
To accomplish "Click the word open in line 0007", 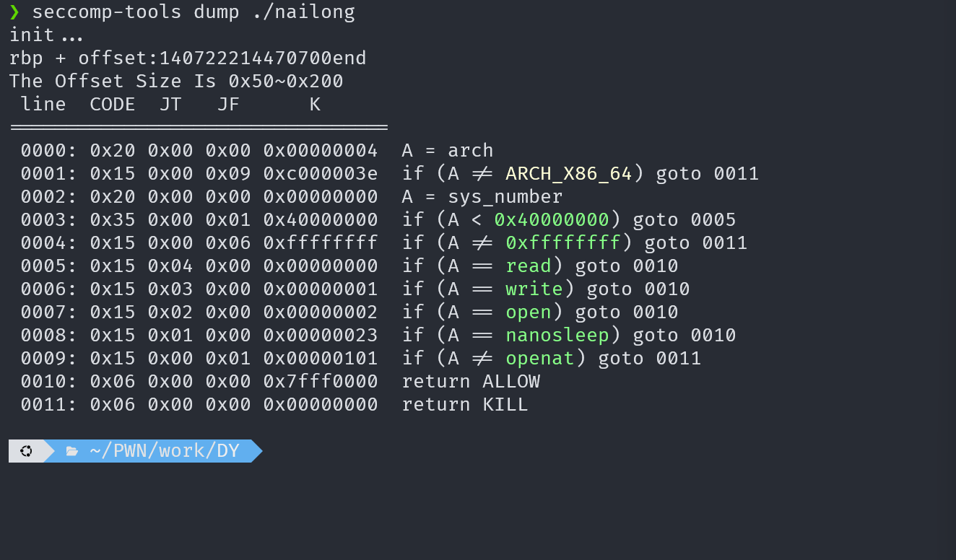I will pyautogui.click(x=529, y=312).
